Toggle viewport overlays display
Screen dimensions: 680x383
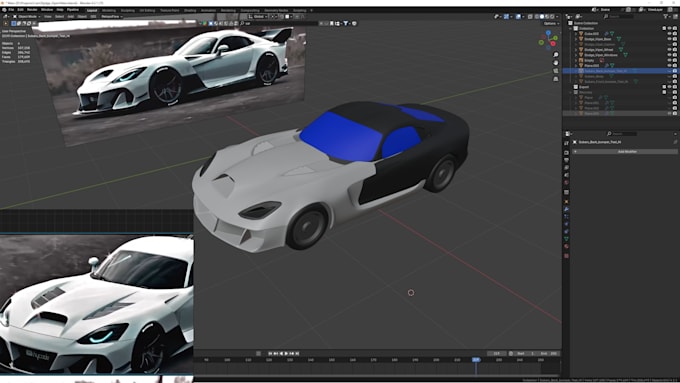(518, 16)
